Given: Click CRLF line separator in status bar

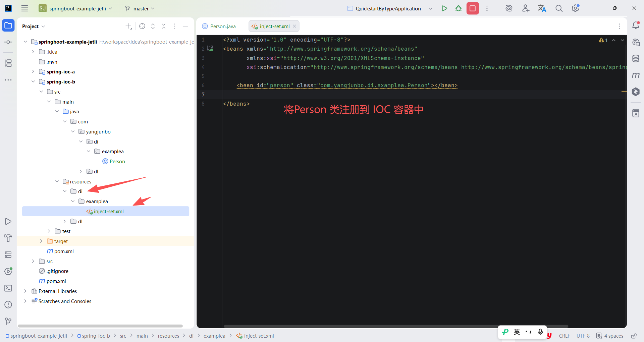Looking at the screenshot, I should point(565,336).
